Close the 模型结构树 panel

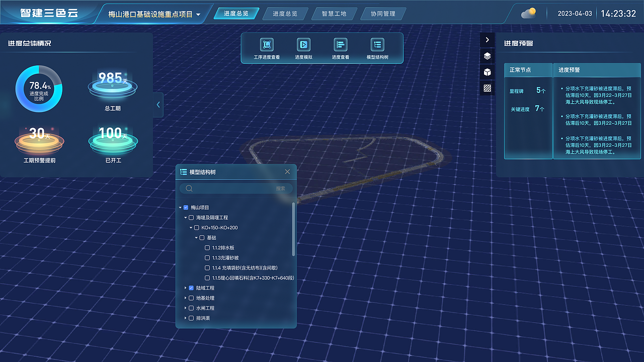287,172
